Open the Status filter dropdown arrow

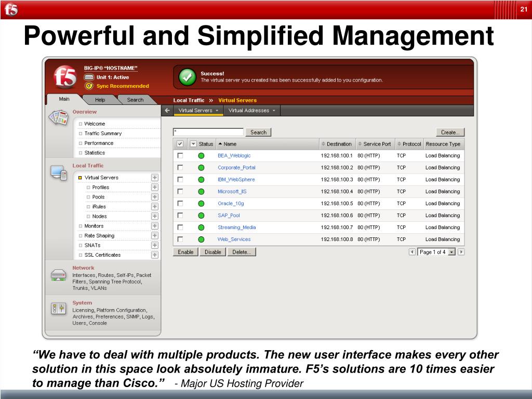[193, 144]
